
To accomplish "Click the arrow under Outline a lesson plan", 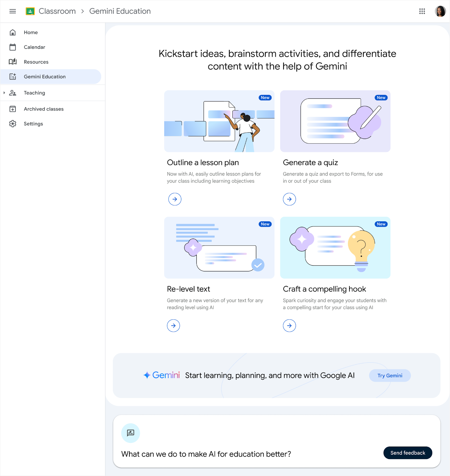I will pyautogui.click(x=175, y=199).
